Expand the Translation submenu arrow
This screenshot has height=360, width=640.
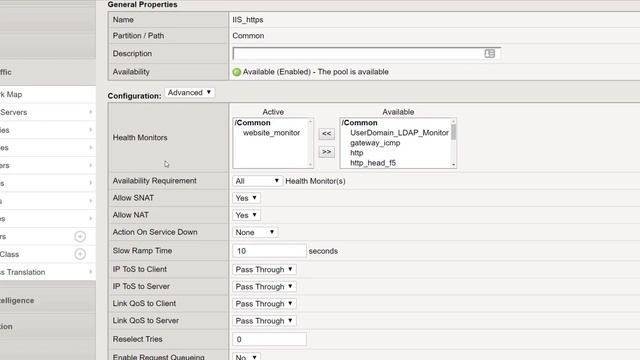click(91, 272)
